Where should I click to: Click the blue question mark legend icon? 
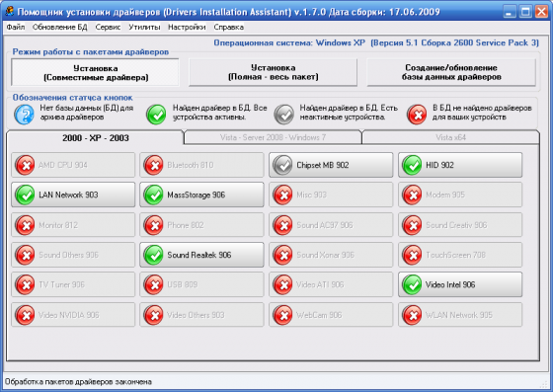click(x=24, y=115)
